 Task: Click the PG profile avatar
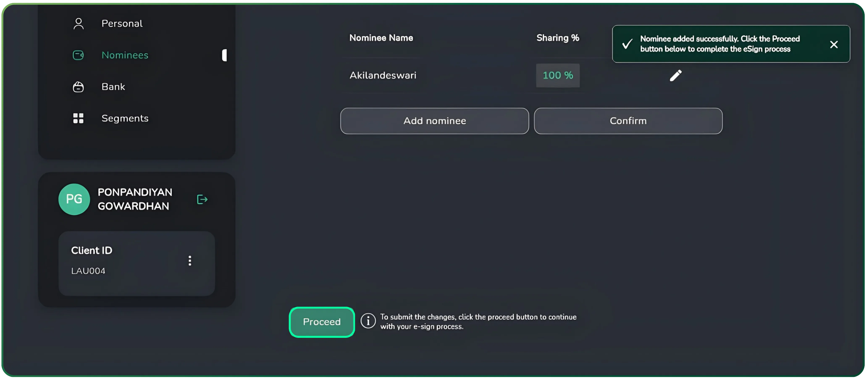[74, 199]
